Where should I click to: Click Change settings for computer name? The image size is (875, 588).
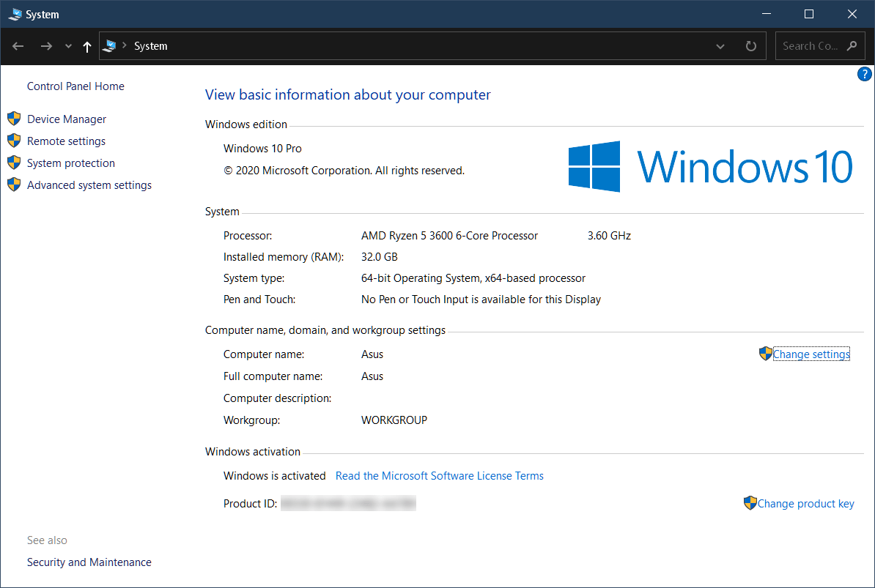click(x=811, y=354)
